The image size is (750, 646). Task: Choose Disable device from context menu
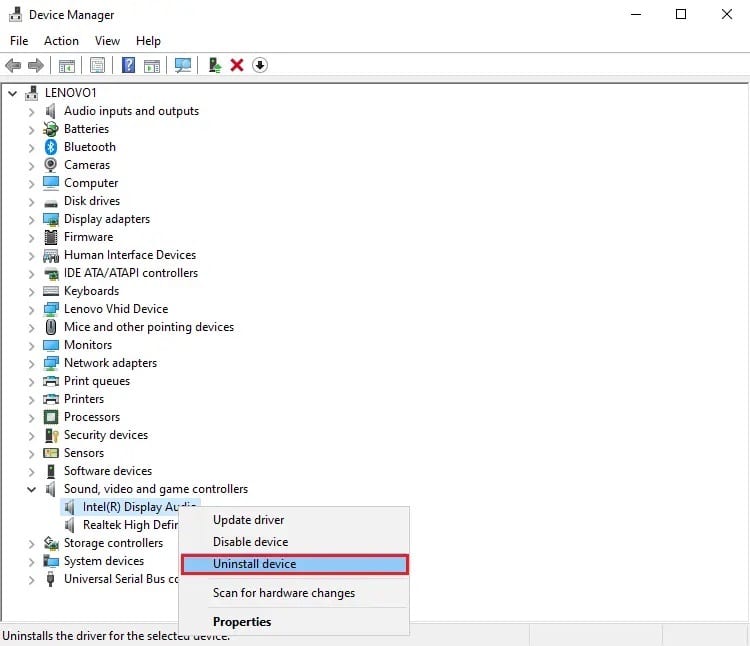(x=295, y=542)
